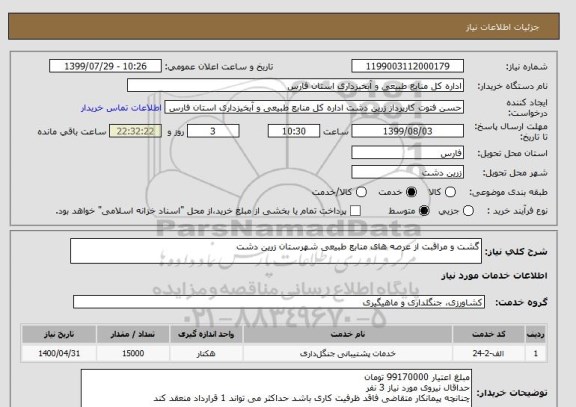This screenshot has width=576, height=407.
Task: Click the delivery province field فارس
Action: point(407,153)
